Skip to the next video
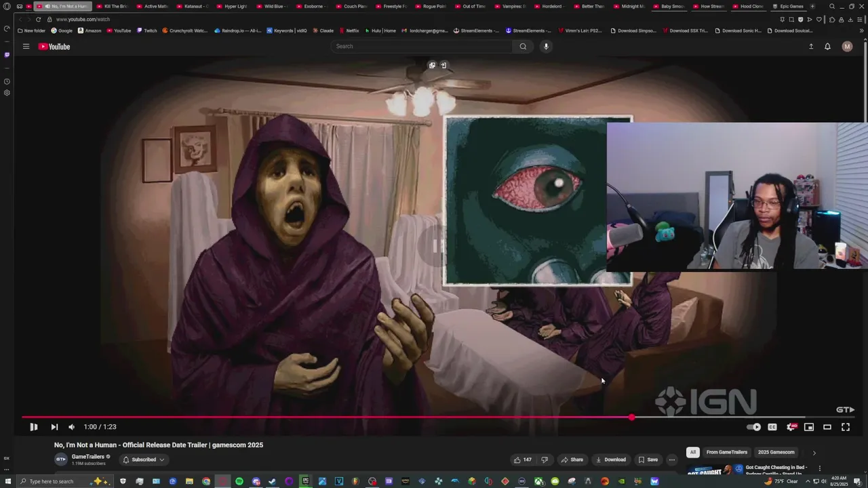 [x=54, y=427]
